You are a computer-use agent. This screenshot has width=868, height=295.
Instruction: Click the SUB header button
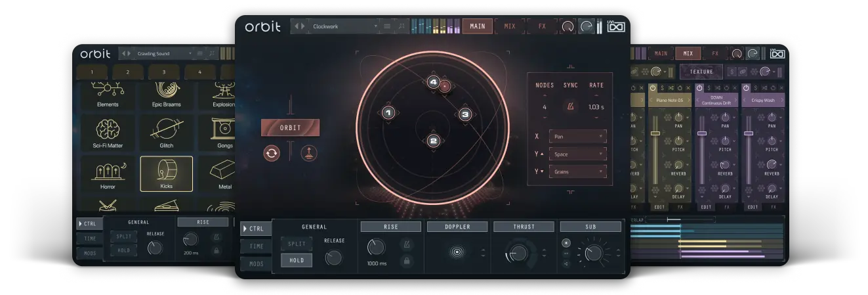tap(590, 227)
